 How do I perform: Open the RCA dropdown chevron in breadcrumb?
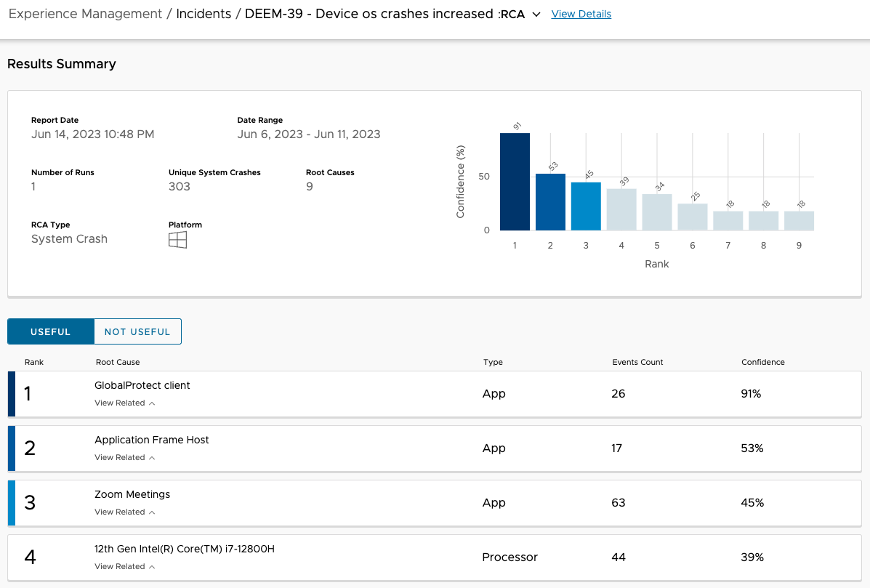536,15
